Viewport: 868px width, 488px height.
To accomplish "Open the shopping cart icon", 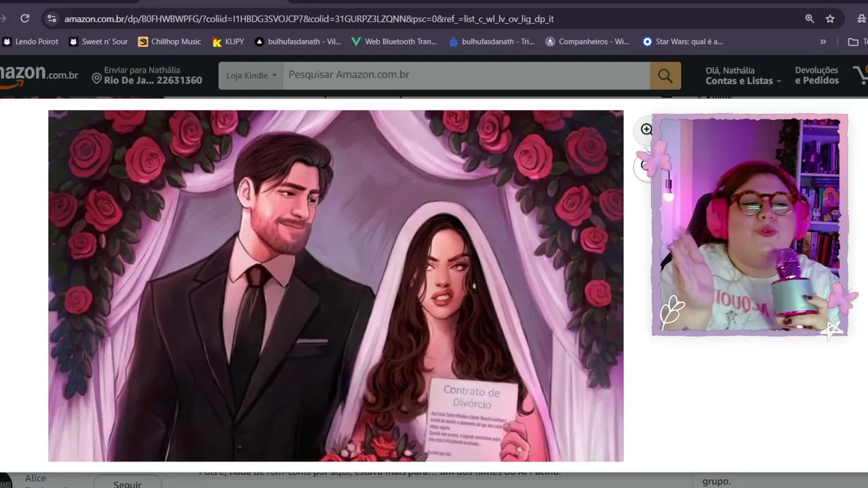I will click(x=860, y=75).
